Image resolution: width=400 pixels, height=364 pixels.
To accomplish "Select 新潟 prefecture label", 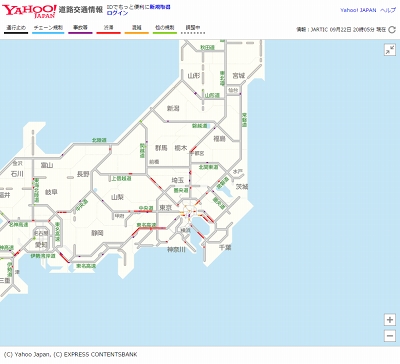I will point(173,108).
